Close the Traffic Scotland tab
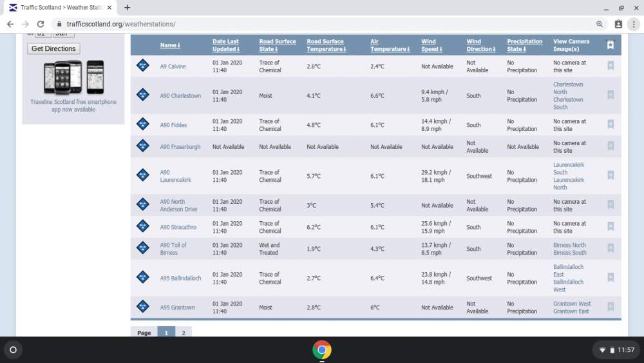 pos(109,7)
